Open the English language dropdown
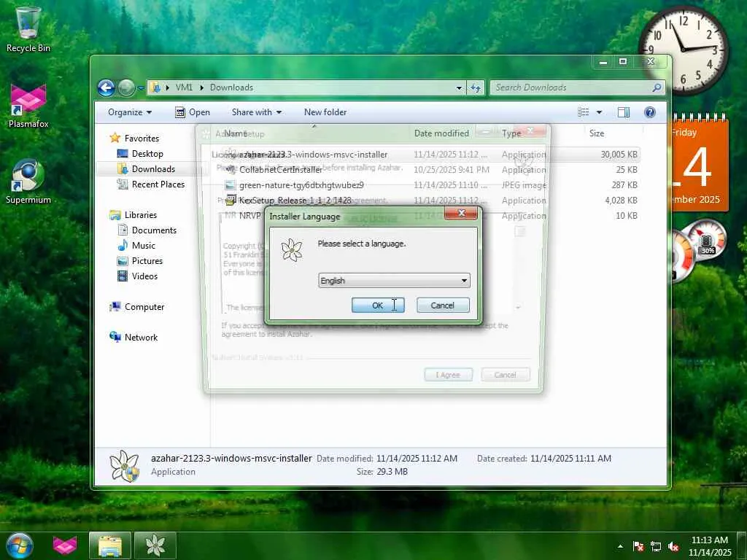747x560 pixels. pos(394,281)
